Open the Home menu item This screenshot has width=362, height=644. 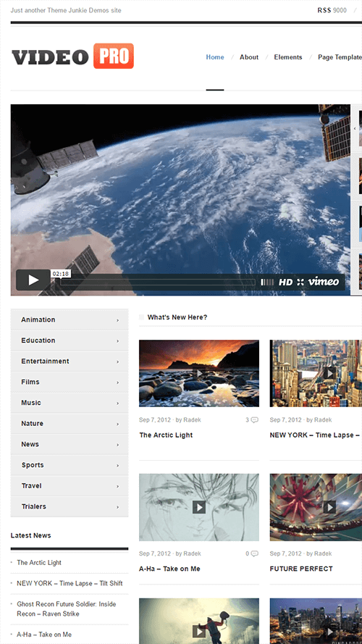(215, 57)
